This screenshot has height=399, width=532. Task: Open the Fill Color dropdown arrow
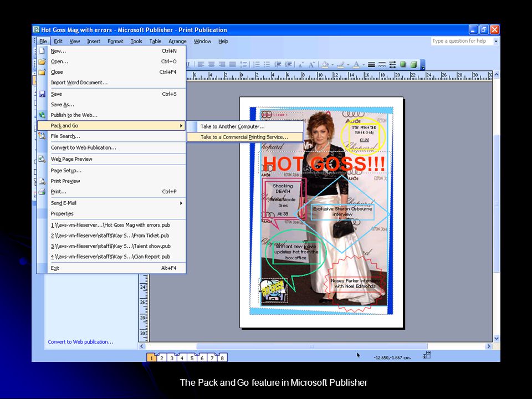332,64
